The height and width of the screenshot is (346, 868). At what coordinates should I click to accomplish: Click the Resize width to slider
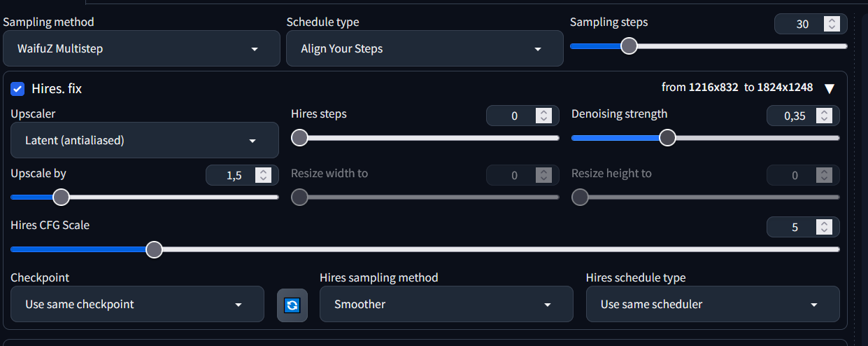pyautogui.click(x=425, y=198)
